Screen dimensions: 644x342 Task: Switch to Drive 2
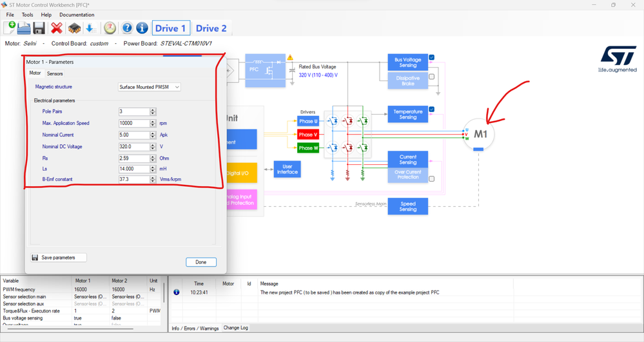click(211, 28)
